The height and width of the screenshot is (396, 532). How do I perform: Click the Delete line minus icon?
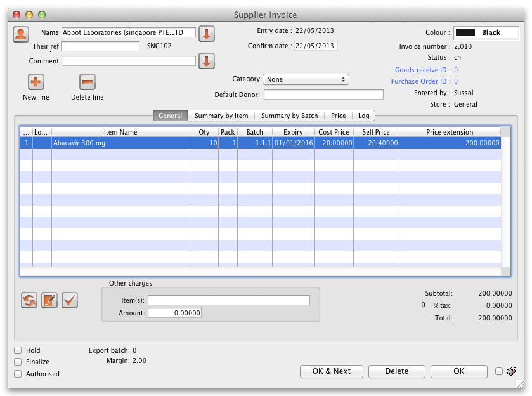tap(87, 82)
